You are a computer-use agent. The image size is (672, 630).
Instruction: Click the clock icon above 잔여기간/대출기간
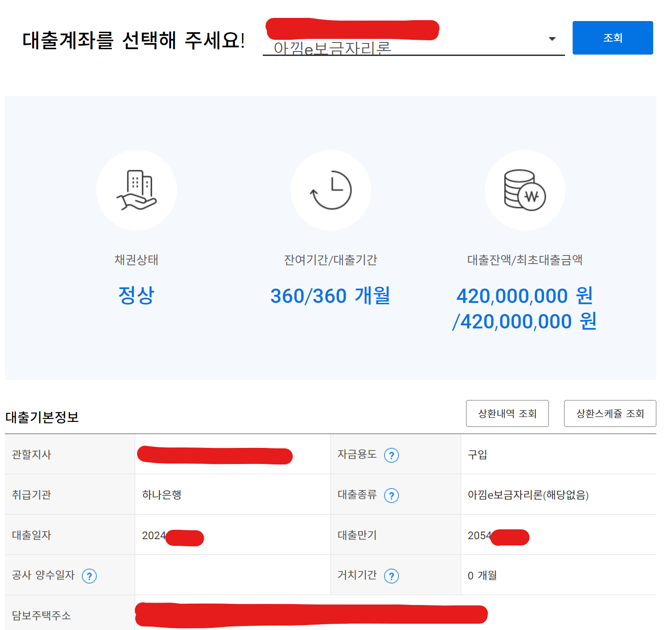(x=331, y=190)
